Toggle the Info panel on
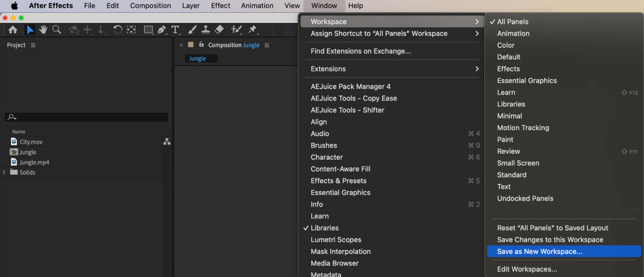Image resolution: width=644 pixels, height=277 pixels. pyautogui.click(x=391, y=205)
